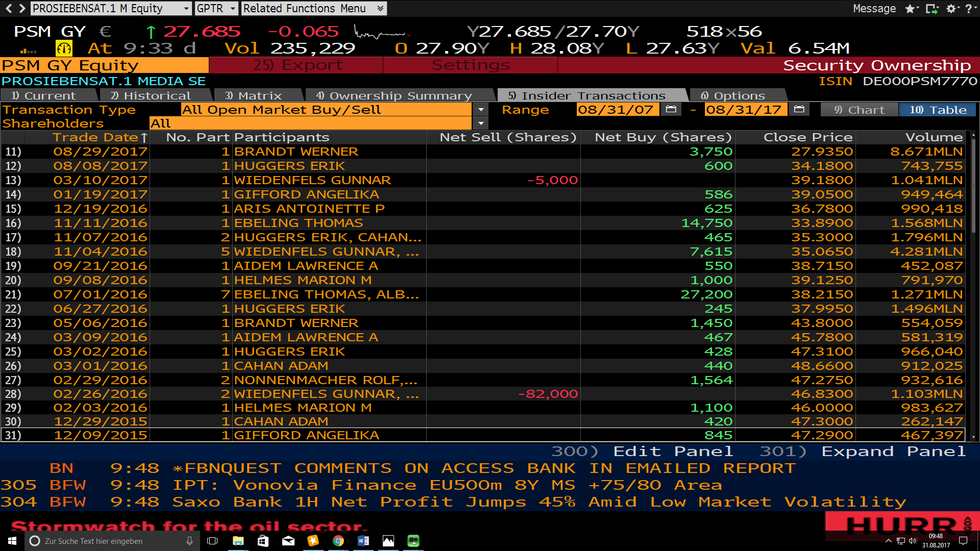Click the yellow delayed-quote clock icon

(x=64, y=48)
